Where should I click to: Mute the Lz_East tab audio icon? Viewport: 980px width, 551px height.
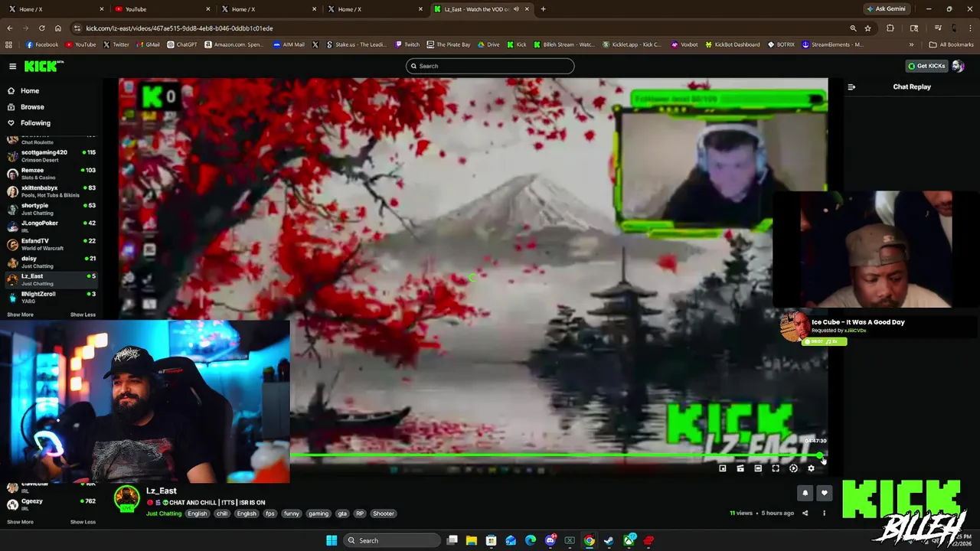(x=516, y=9)
